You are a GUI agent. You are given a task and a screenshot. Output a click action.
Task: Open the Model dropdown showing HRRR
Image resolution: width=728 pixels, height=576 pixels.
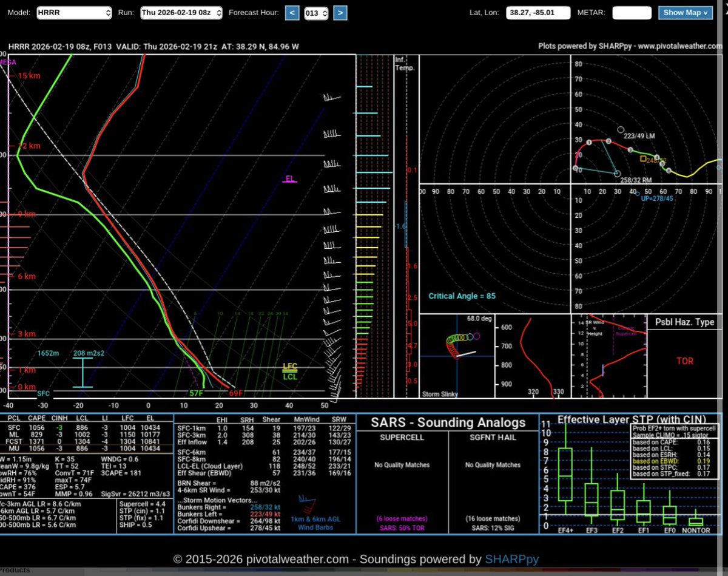point(74,12)
